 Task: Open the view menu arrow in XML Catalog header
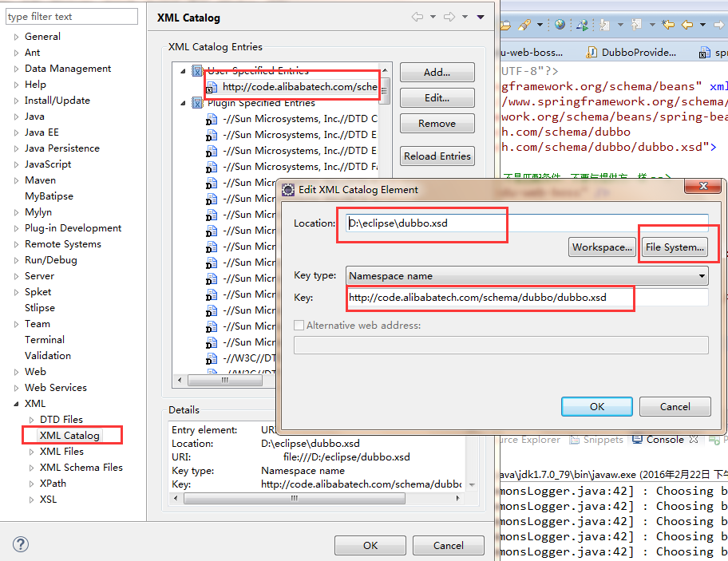[x=481, y=18]
